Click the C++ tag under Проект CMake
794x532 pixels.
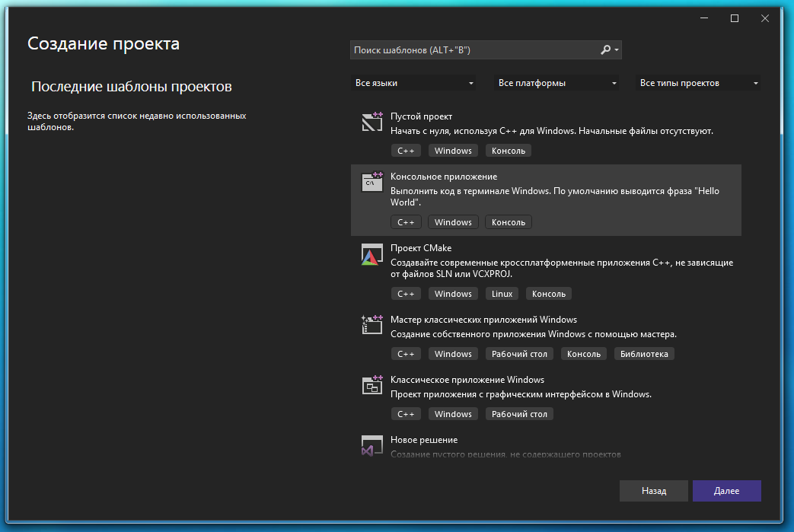[406, 294]
